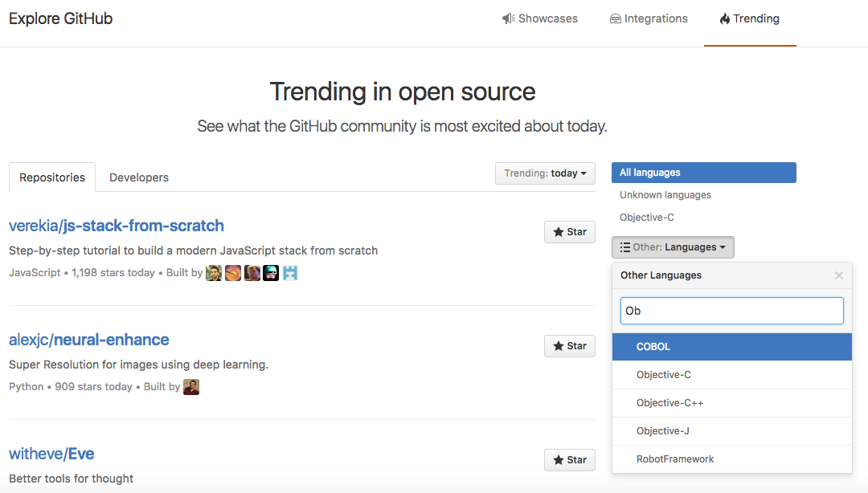Click 'Step-by-step tutorial' description text
Image resolution: width=868 pixels, height=493 pixels.
pyautogui.click(x=193, y=251)
